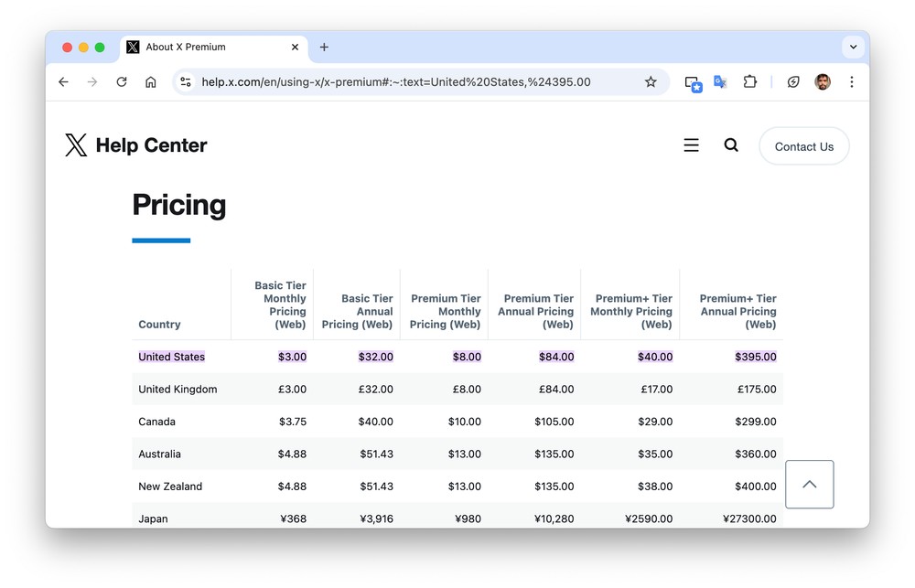This screenshot has width=915, height=588.
Task: Click the Japan ¥368 price
Action: click(293, 519)
